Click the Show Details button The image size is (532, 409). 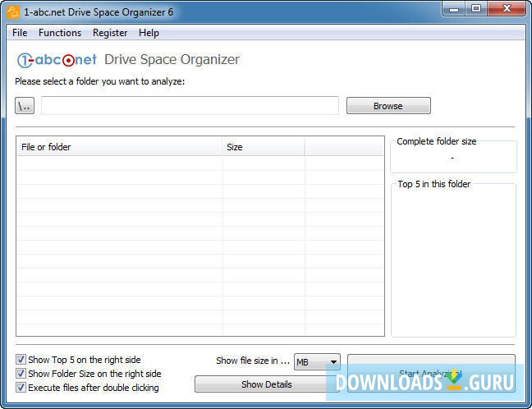click(267, 384)
